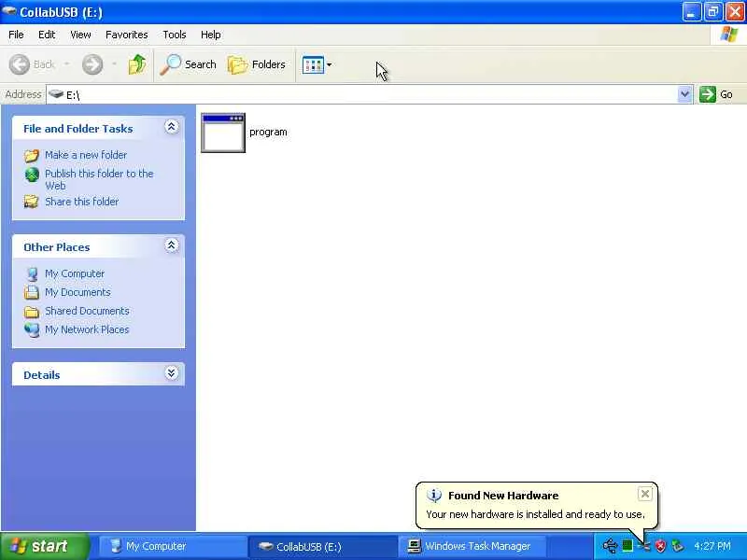Close the Found New Hardware balloon
Viewport: 747px width, 560px height.
644,494
